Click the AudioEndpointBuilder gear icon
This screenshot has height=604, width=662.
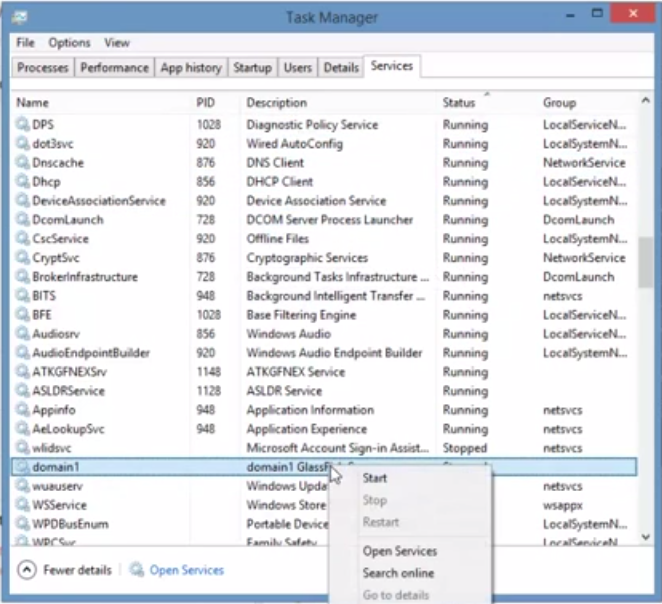(x=22, y=352)
